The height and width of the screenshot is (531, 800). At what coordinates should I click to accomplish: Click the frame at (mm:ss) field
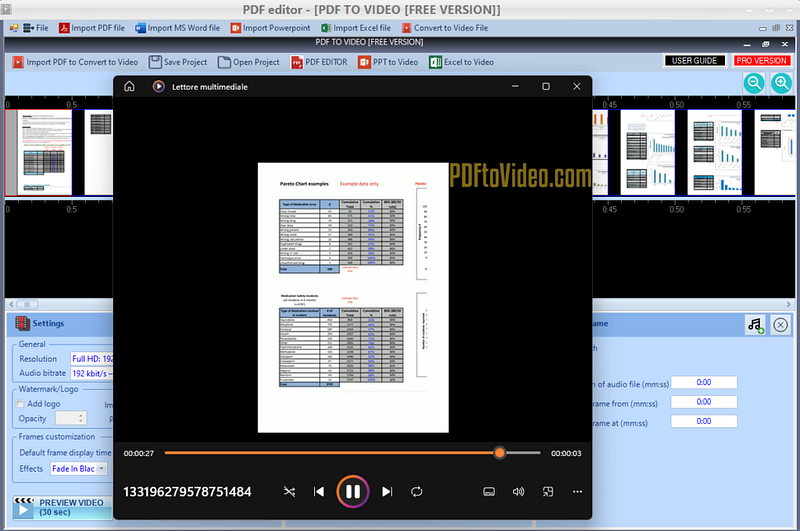coord(704,421)
